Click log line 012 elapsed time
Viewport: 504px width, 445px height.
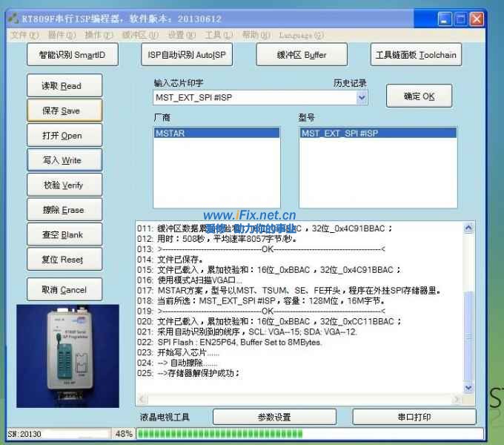pos(217,239)
